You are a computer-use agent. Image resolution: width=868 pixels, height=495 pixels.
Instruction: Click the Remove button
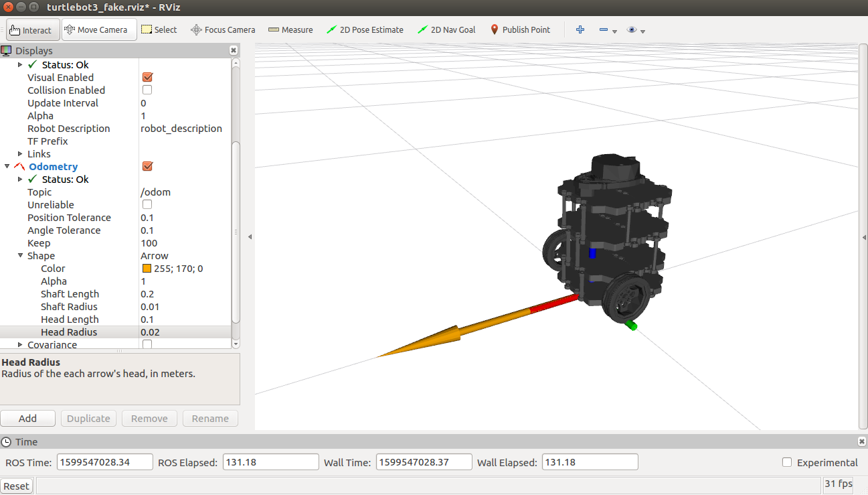(149, 419)
